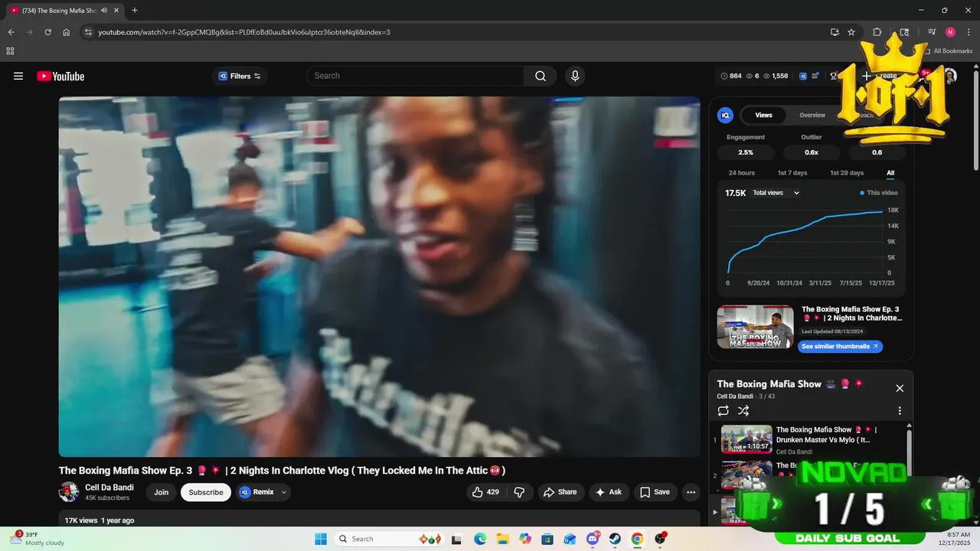This screenshot has height=551, width=980.
Task: Subscribe to Cell Da Bandi
Action: (206, 492)
